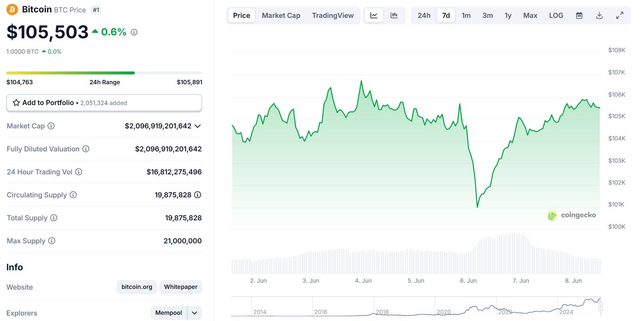Image resolution: width=644 pixels, height=321 pixels.
Task: Toggle LOG scale on chart
Action: (556, 15)
